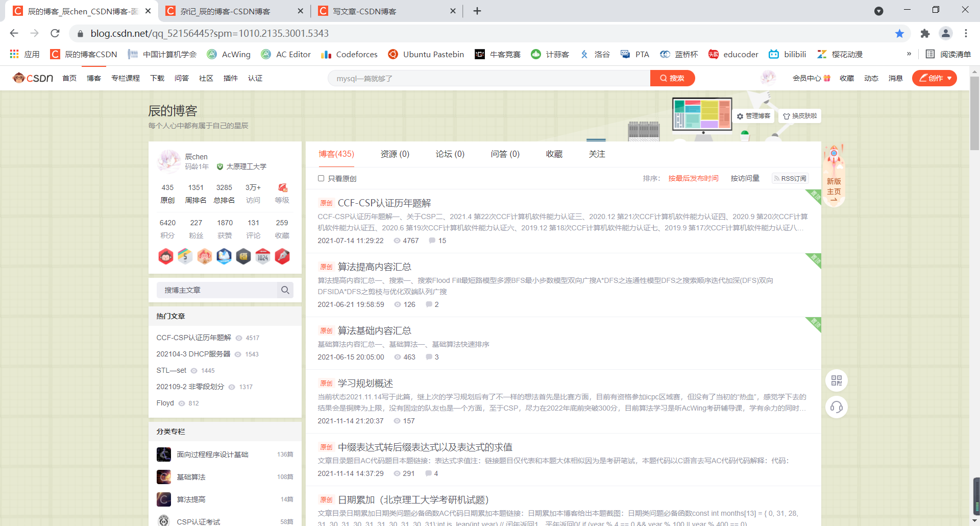The height and width of the screenshot is (526, 980).
Task: Click the 搜博主文章 input field
Action: tap(217, 290)
